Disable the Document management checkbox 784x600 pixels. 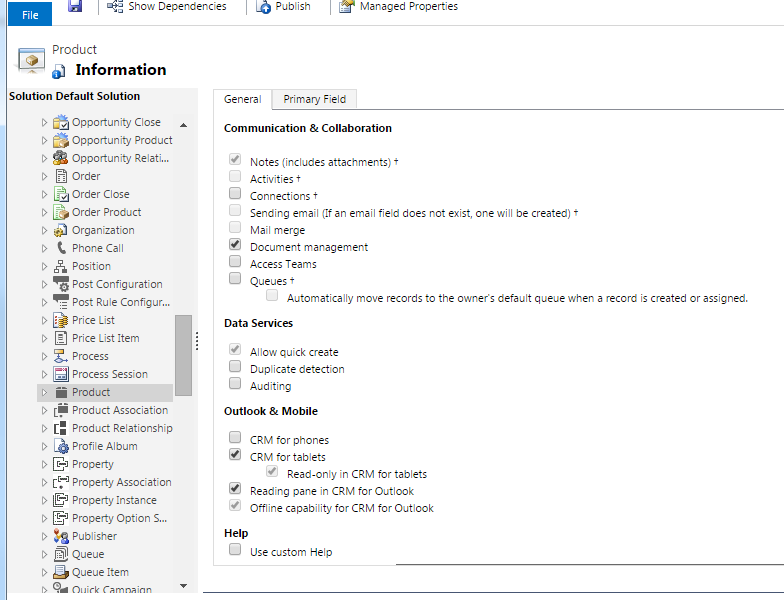point(235,245)
